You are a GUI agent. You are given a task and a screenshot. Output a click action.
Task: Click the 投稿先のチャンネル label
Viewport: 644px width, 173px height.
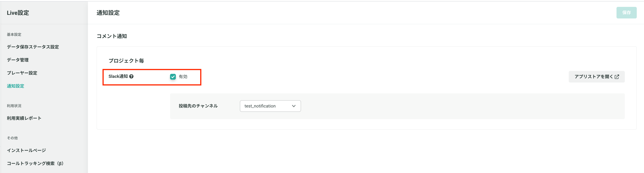click(198, 106)
